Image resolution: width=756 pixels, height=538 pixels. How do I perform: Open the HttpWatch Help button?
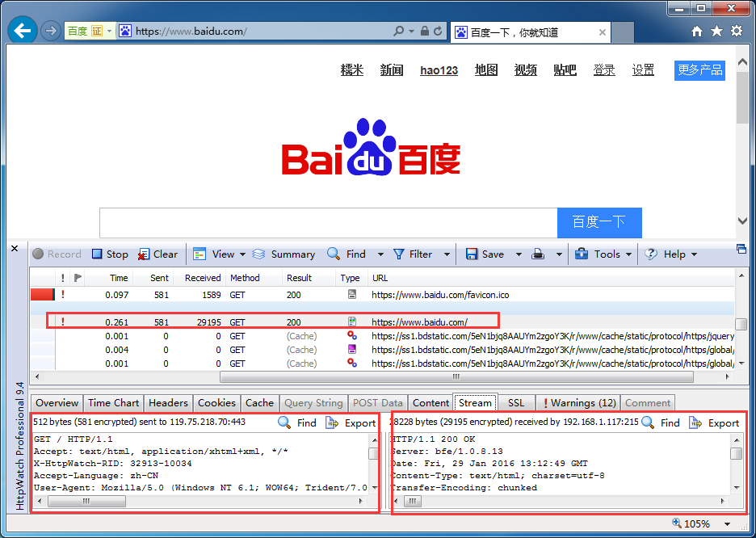[665, 254]
